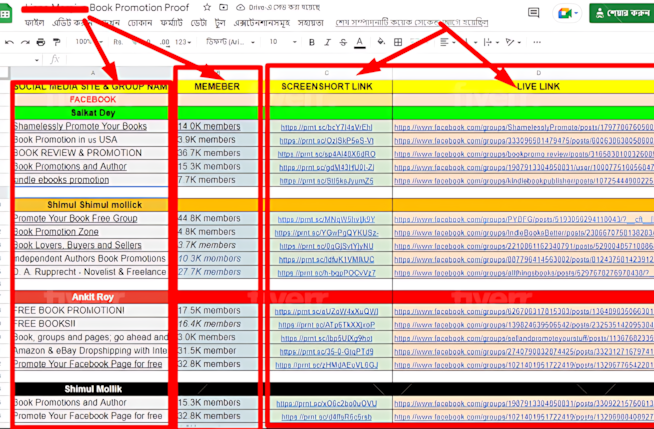This screenshot has height=429, width=654.
Task: Toggle Italic text formatting
Action: coord(329,42)
